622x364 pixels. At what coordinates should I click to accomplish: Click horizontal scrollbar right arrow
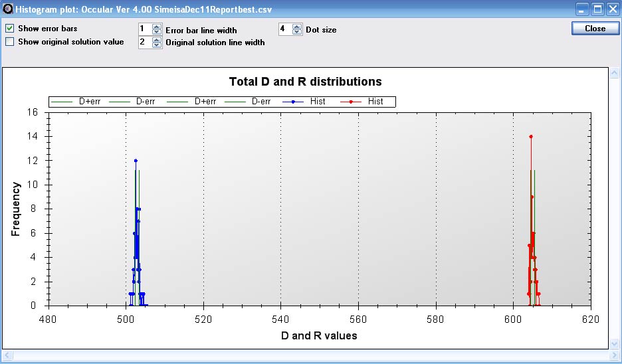pos(615,355)
